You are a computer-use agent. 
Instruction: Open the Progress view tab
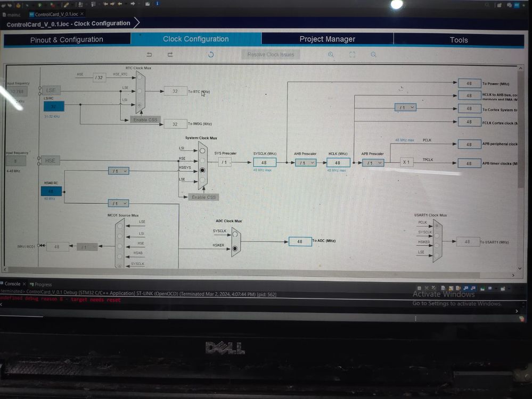click(x=41, y=284)
